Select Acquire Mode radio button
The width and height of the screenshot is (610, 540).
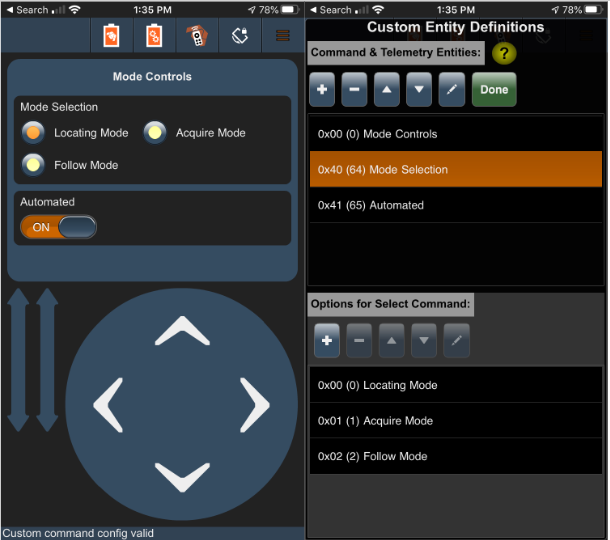tap(155, 133)
